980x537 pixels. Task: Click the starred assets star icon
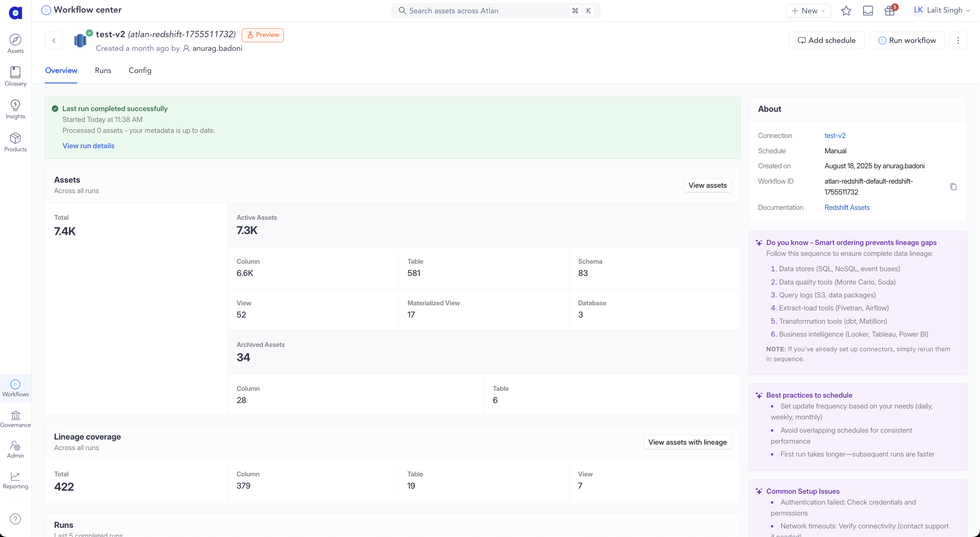coord(846,11)
